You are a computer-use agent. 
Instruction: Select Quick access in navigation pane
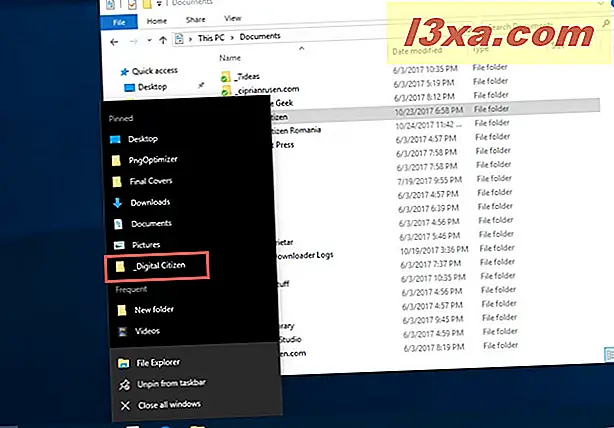[x=155, y=71]
